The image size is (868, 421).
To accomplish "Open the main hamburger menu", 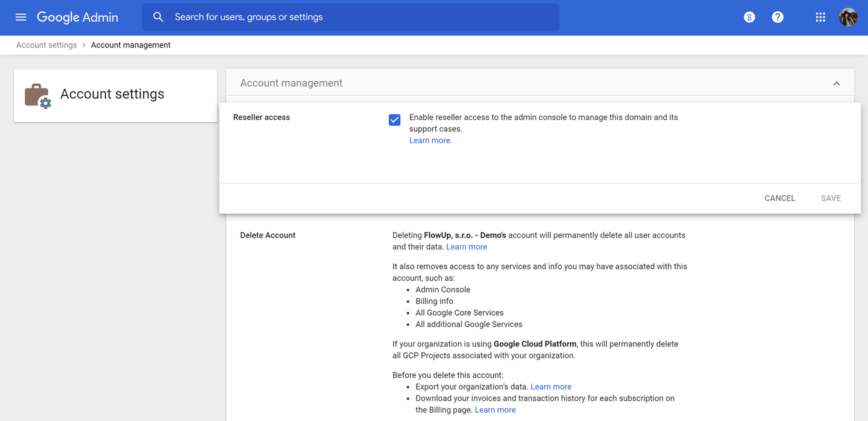I will tap(20, 17).
